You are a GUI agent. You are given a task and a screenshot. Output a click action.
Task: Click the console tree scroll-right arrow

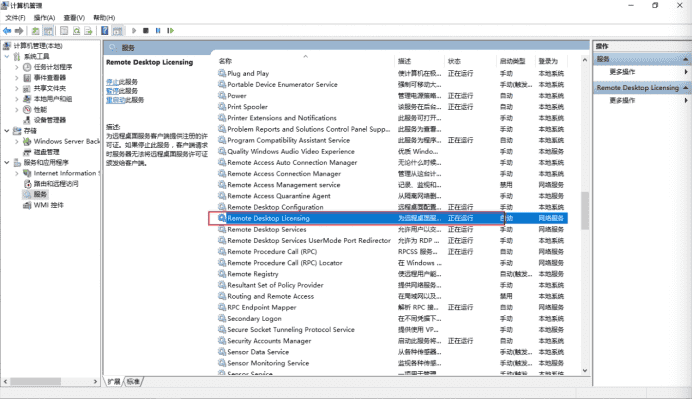click(95, 381)
